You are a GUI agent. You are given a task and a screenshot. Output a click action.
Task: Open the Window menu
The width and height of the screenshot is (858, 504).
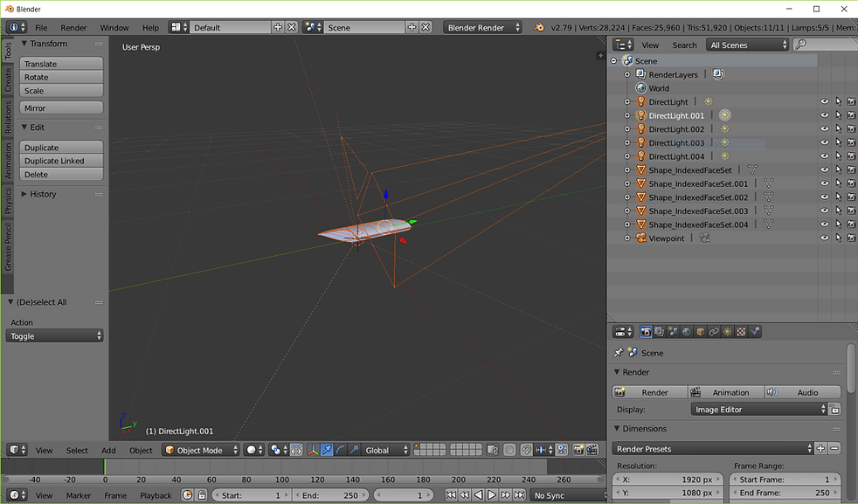(x=114, y=27)
